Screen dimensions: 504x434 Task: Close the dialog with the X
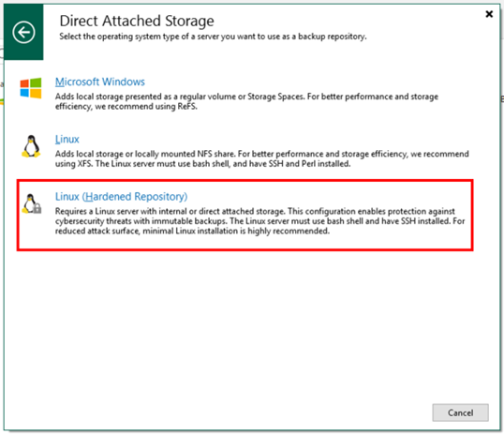(x=489, y=14)
